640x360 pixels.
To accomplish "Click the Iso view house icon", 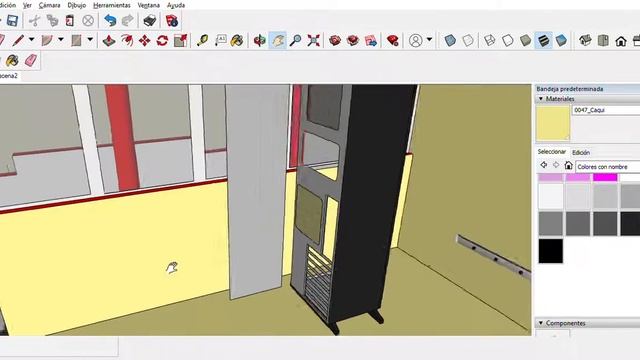I will [x=585, y=40].
